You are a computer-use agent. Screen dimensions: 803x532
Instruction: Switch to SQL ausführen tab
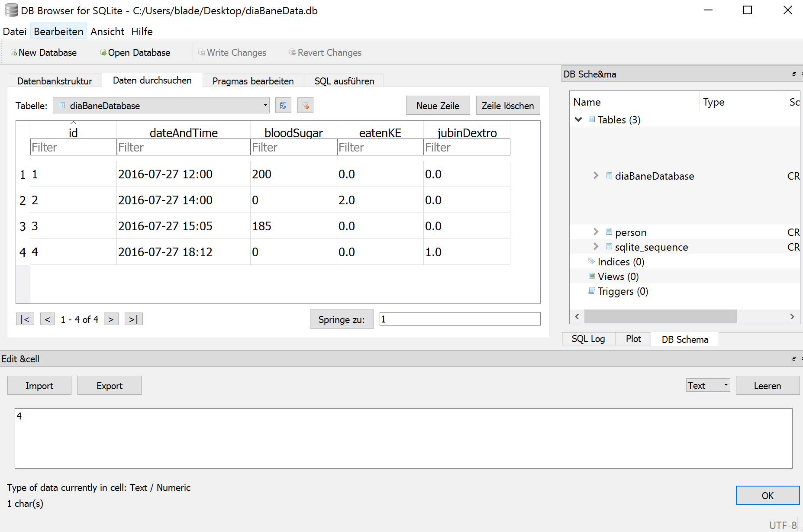344,81
